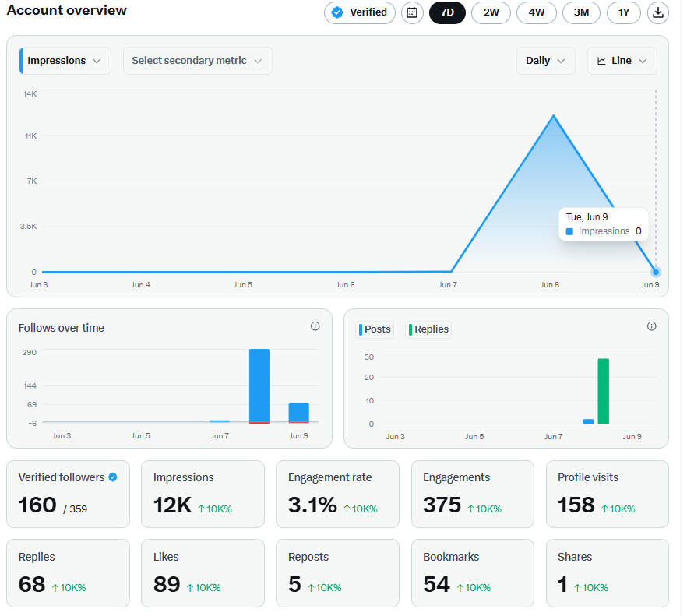Click the Jun 9 data point on impressions chart

pos(656,272)
